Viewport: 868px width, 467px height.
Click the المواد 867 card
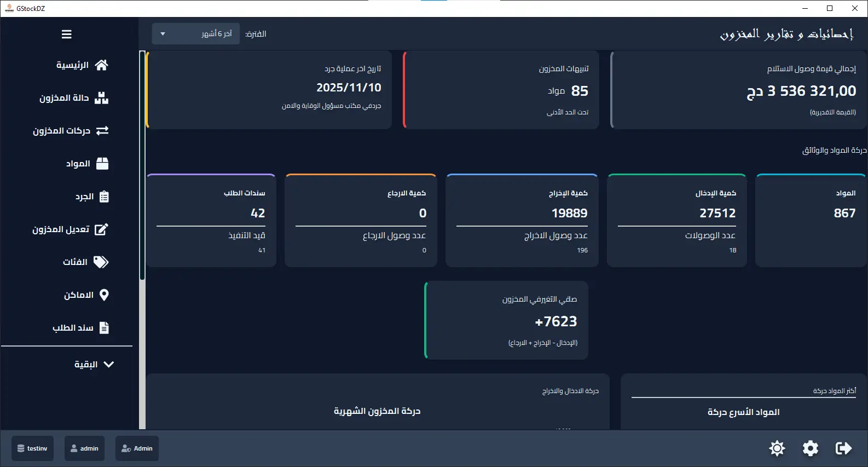(810, 221)
